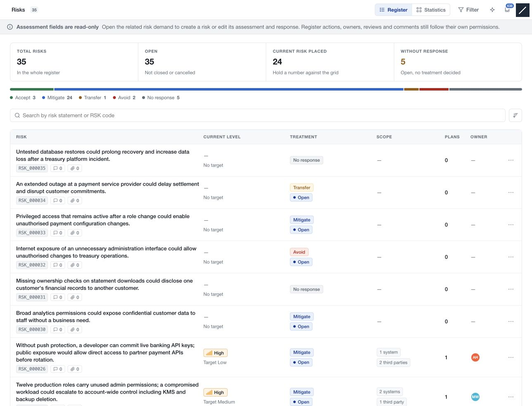Viewport: 532px width, 406px height.
Task: Open the row menu for RSK_000030
Action: pos(511,322)
